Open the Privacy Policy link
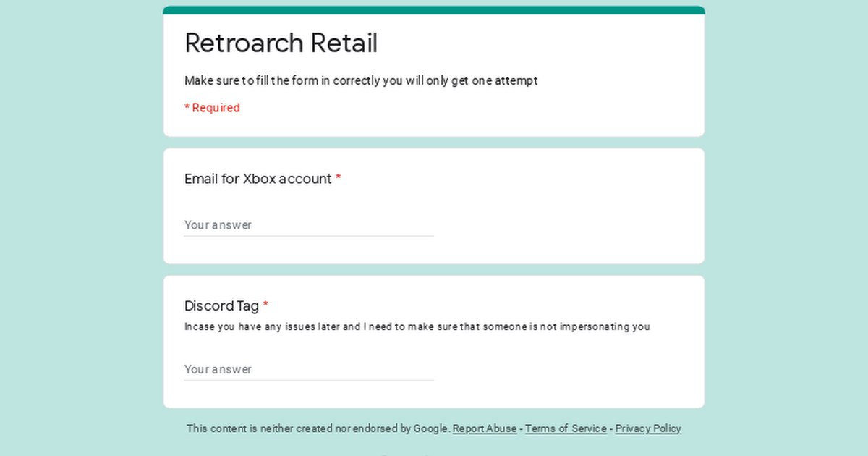The height and width of the screenshot is (456, 868). click(x=648, y=428)
